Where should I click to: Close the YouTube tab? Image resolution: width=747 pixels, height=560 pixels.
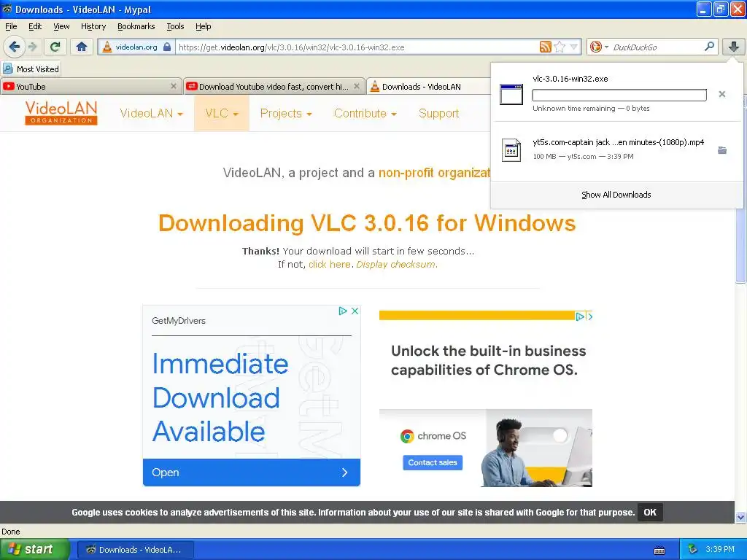(x=174, y=86)
